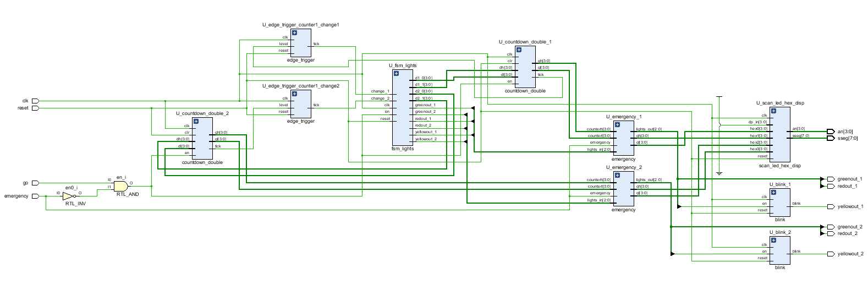The height and width of the screenshot is (295, 868).
Task: Expand U_blink_2 module plus icon
Action: tap(773, 240)
